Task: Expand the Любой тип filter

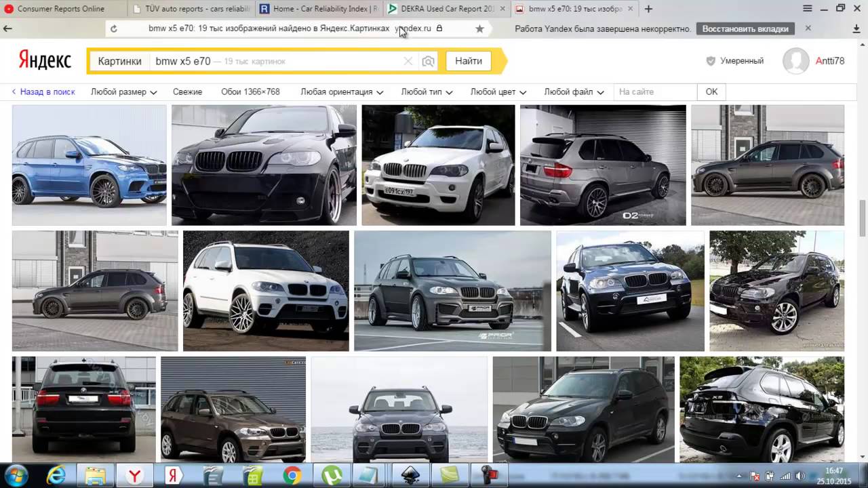Action: tap(427, 91)
